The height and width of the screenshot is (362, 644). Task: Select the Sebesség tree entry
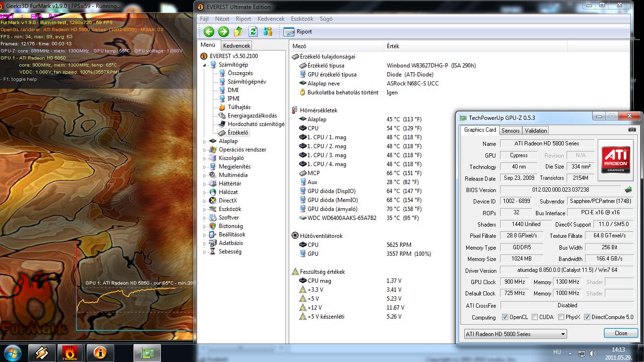(x=230, y=252)
